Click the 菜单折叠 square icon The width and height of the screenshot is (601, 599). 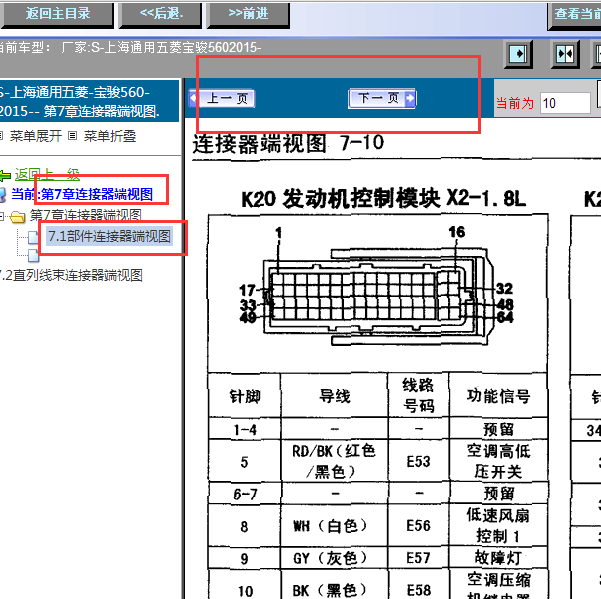tap(72, 136)
